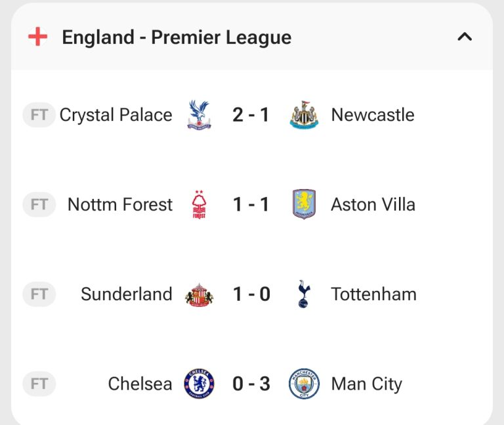Click the FT badge beside Chelsea
This screenshot has width=504, height=425.
[39, 384]
